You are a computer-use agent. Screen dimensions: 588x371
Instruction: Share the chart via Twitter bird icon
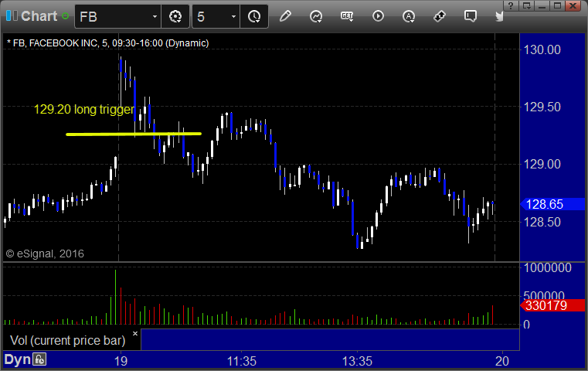coord(499,16)
